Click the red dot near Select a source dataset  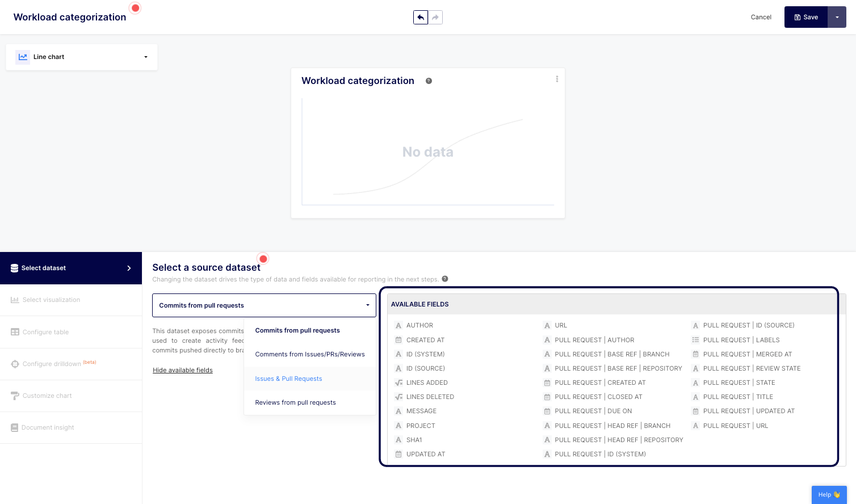pyautogui.click(x=263, y=259)
